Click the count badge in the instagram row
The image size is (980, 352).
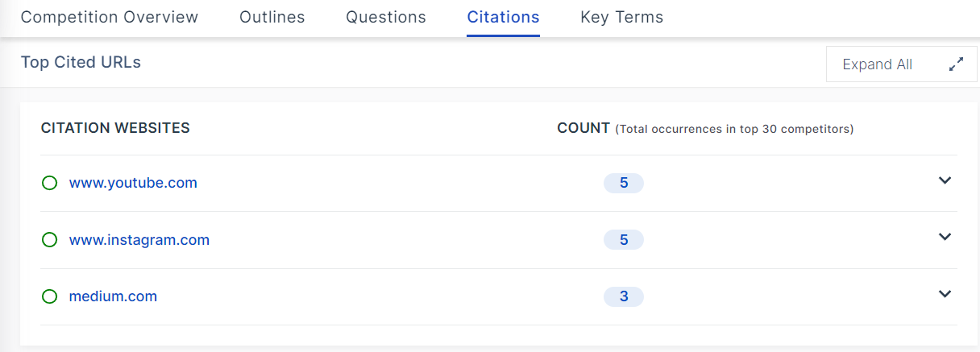click(x=623, y=240)
